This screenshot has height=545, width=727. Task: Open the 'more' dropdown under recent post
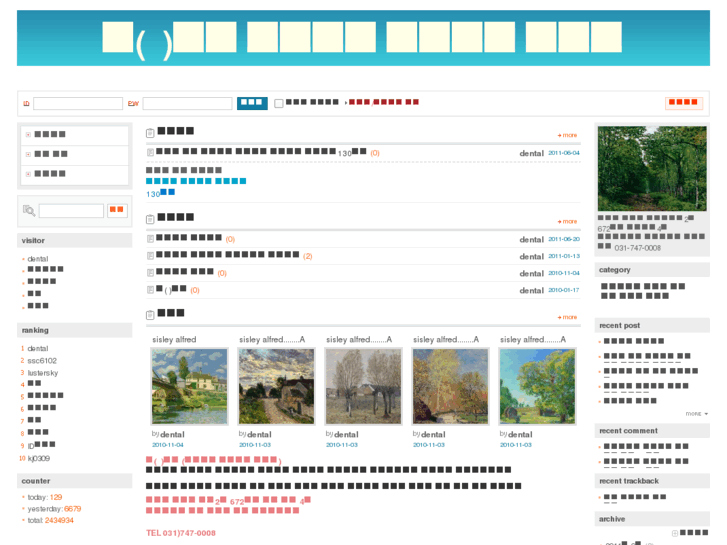point(696,413)
